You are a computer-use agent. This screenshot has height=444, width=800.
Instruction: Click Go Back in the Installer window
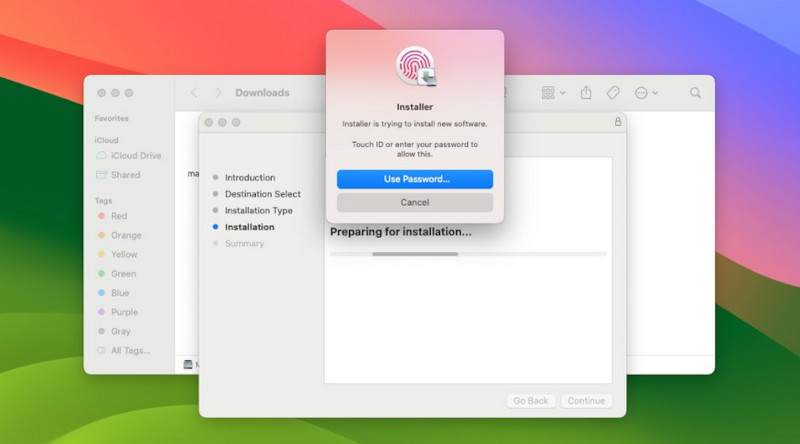point(531,401)
